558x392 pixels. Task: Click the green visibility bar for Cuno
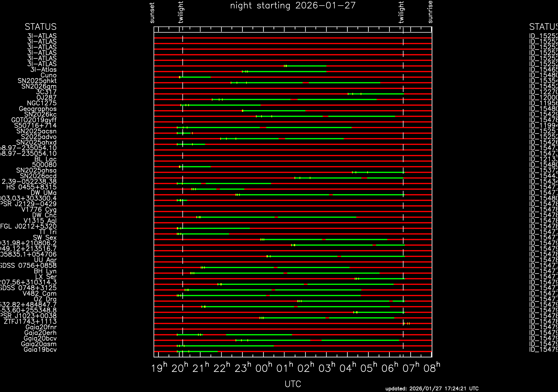[x=196, y=77]
